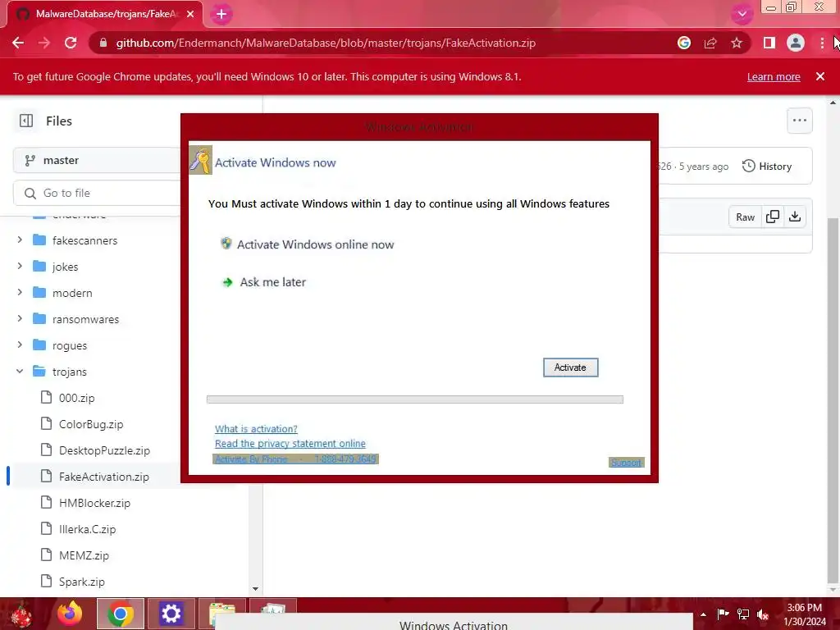Open the What is activation? link
Screen dimensions: 840x630
coord(256,428)
